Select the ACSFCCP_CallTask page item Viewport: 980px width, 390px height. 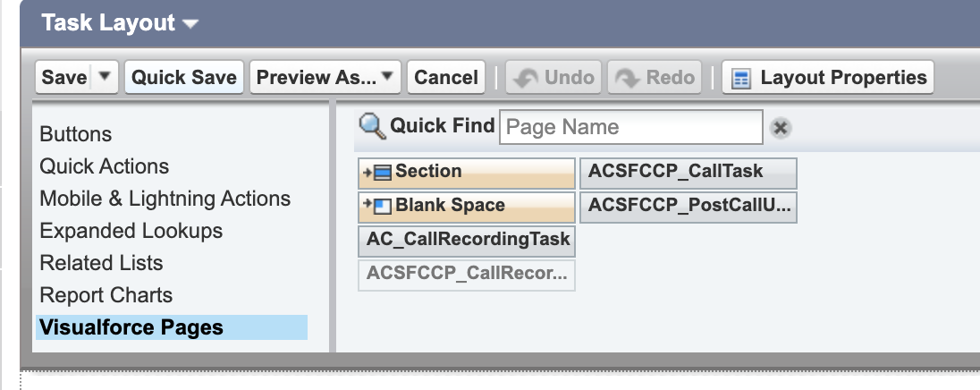(689, 174)
